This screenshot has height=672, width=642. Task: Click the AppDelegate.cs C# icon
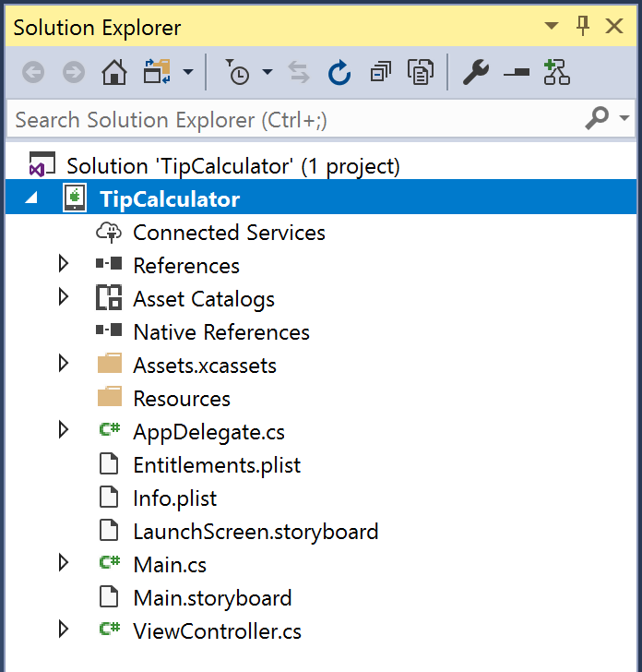click(x=110, y=429)
